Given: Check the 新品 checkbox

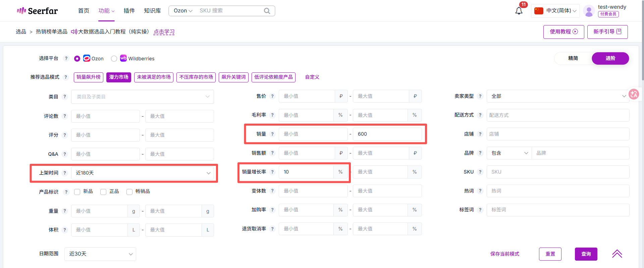Looking at the screenshot, I should pyautogui.click(x=77, y=192).
